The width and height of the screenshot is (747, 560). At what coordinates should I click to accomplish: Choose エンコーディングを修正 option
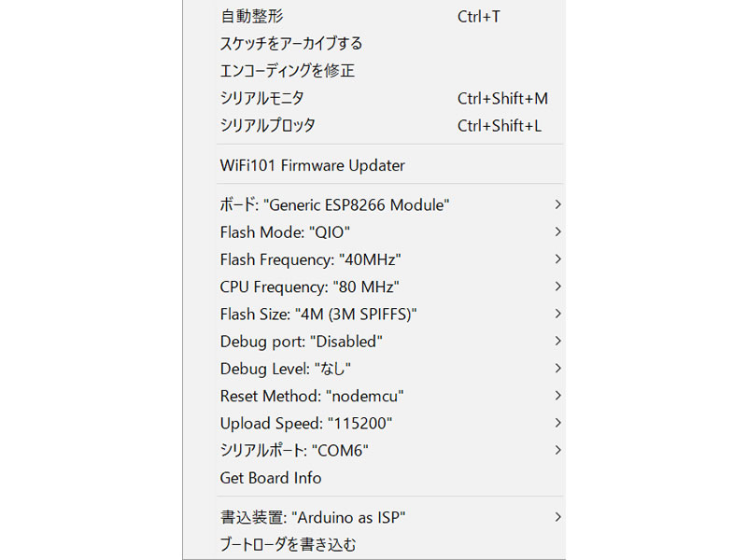click(288, 71)
